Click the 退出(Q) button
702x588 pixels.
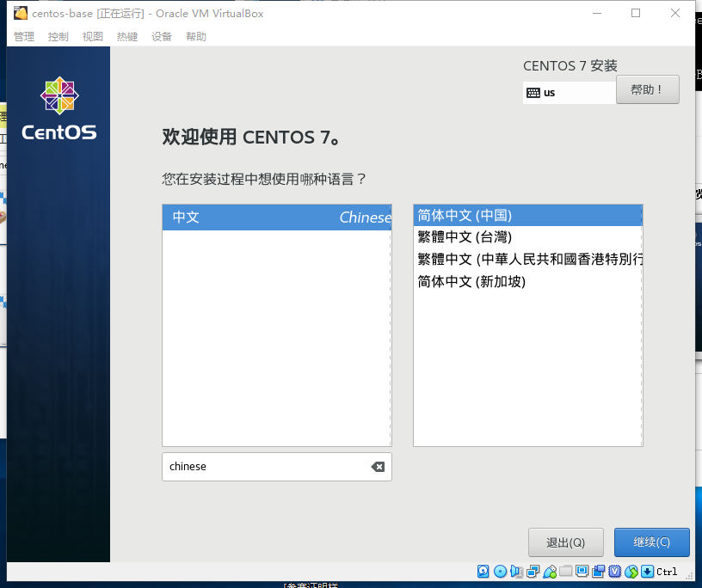tap(565, 542)
